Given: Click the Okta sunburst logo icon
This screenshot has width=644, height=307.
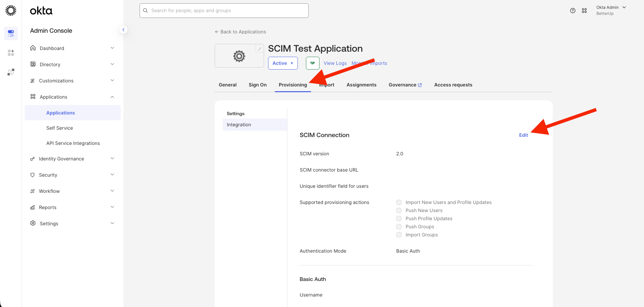Looking at the screenshot, I should [11, 10].
